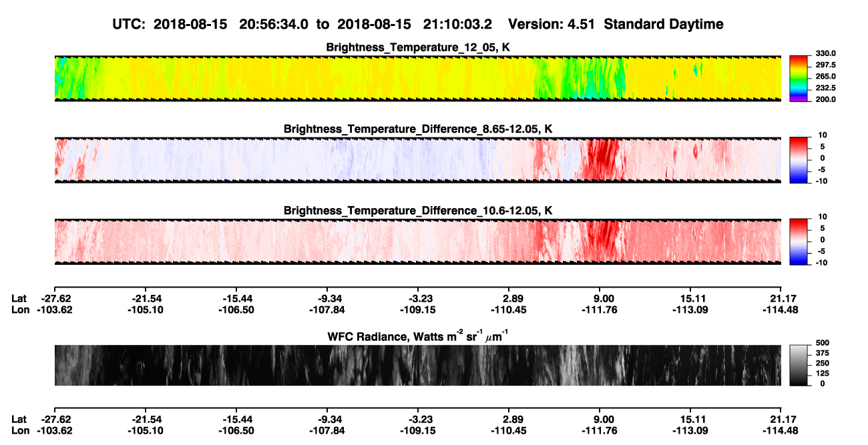
Task: Click longitude -105.10 on the bottom axis
Action: pyautogui.click(x=146, y=430)
